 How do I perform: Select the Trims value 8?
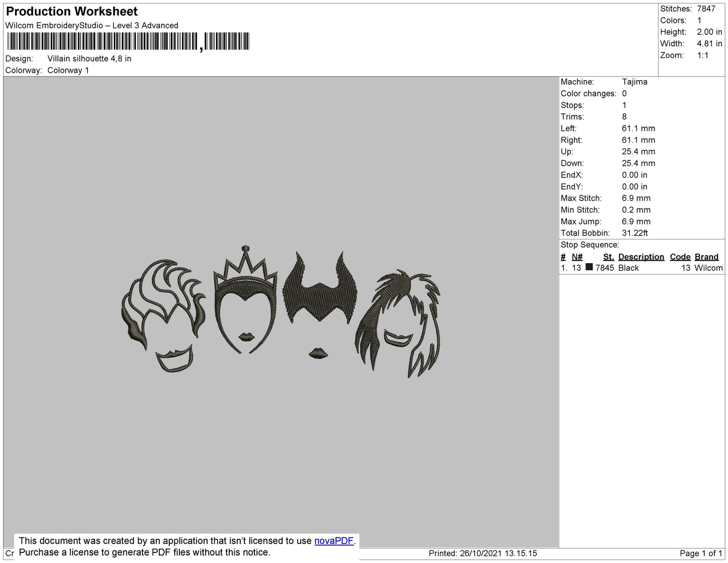click(625, 116)
